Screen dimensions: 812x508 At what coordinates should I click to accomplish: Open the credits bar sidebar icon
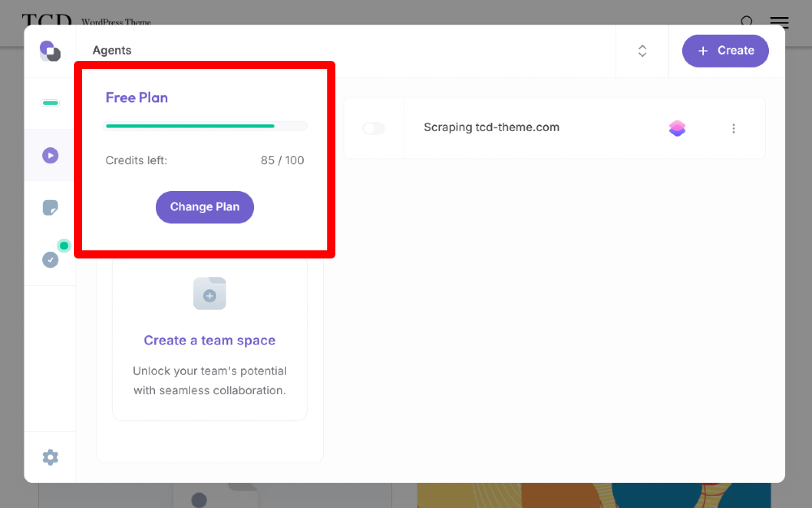coord(50,103)
